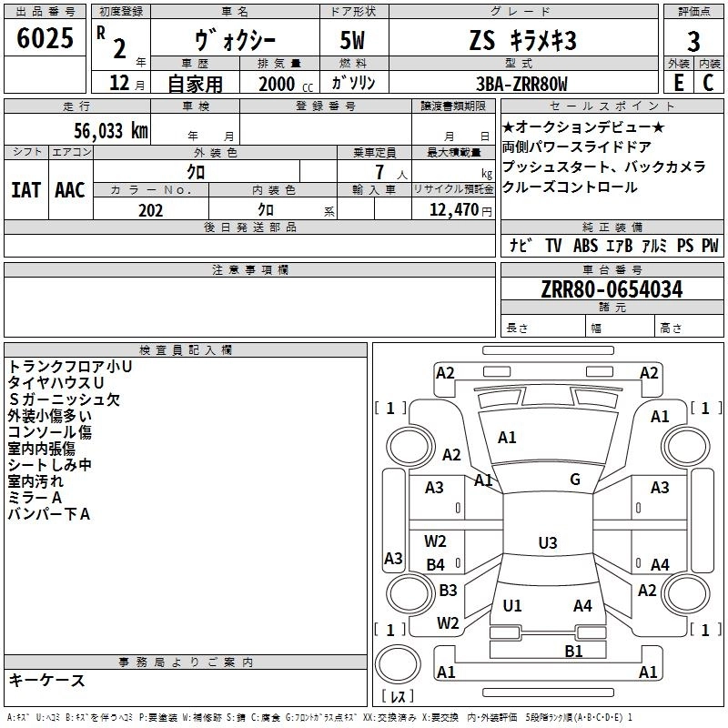Click inspector note タイヤハウスU
This screenshot has height=728, width=728.
(56, 382)
